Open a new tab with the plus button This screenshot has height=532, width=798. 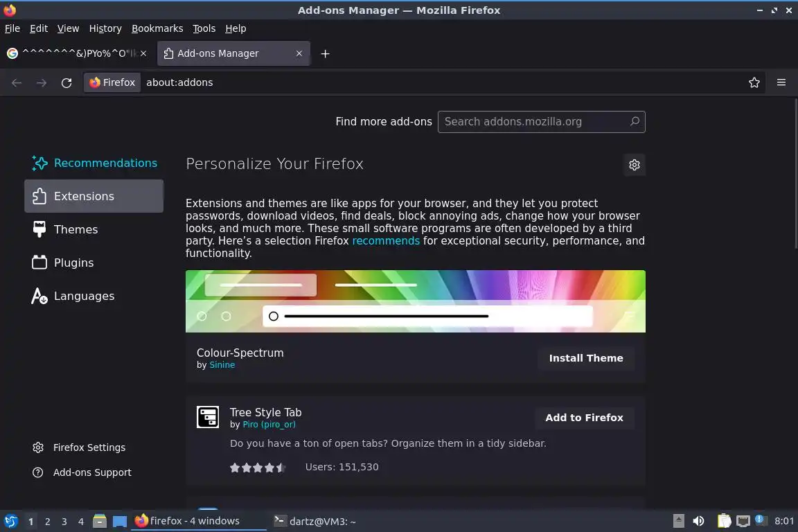pyautogui.click(x=325, y=53)
